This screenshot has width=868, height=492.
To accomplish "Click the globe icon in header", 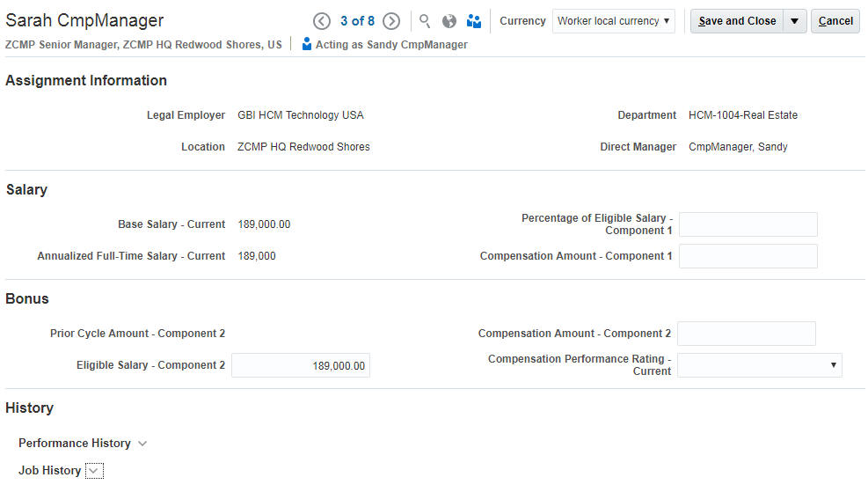I will pyautogui.click(x=449, y=21).
